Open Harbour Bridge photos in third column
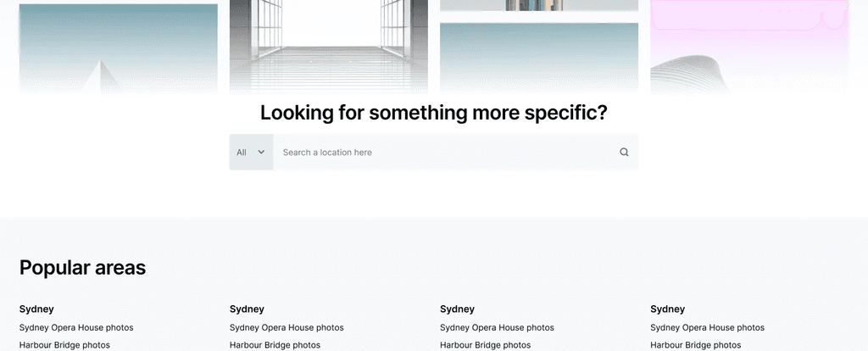This screenshot has height=351, width=868. [x=486, y=345]
